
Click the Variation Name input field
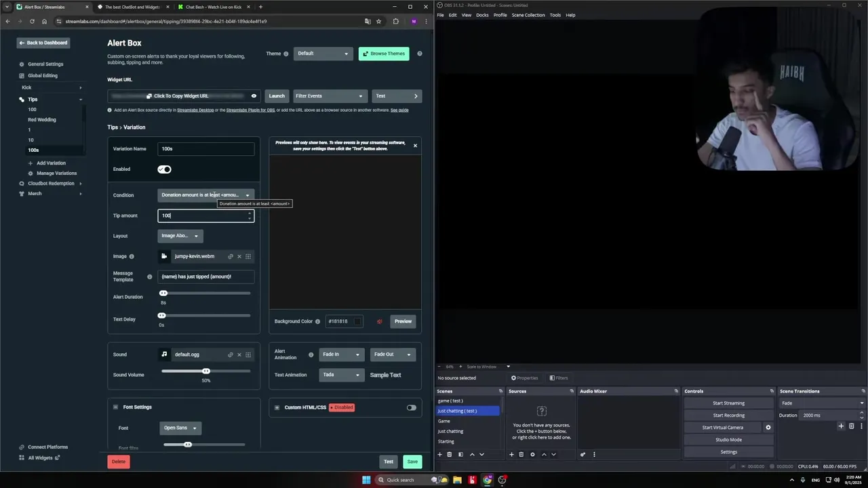point(206,149)
